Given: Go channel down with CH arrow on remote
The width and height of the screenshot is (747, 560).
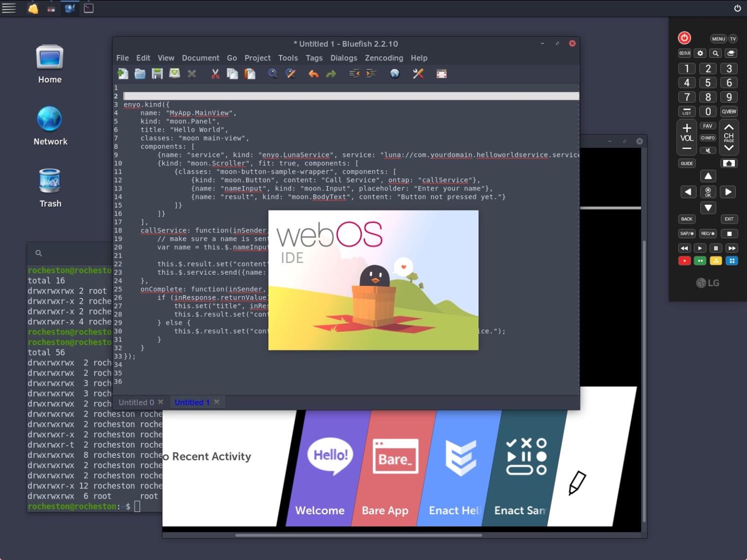Looking at the screenshot, I should [729, 148].
